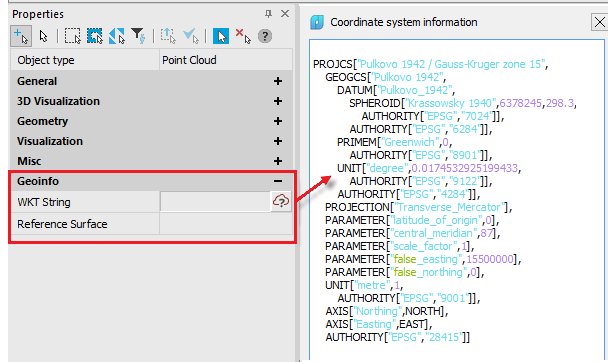Choose the dashed rectangle selection tool
This screenshot has width=608, height=362.
[73, 36]
